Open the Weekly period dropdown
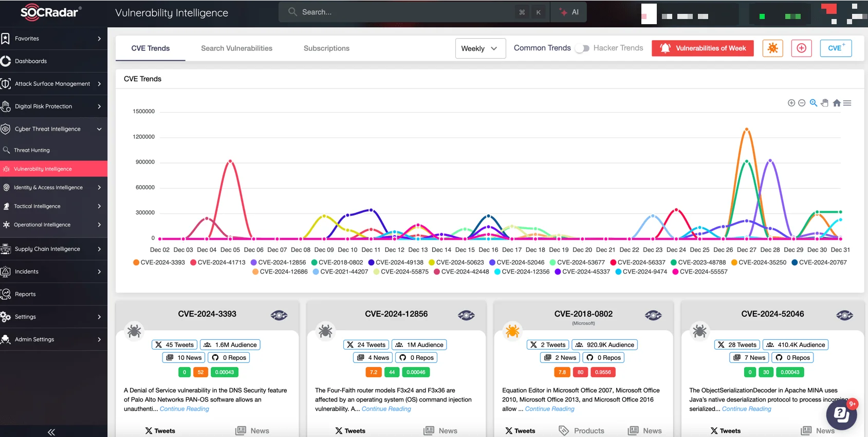868x437 pixels. click(x=480, y=48)
